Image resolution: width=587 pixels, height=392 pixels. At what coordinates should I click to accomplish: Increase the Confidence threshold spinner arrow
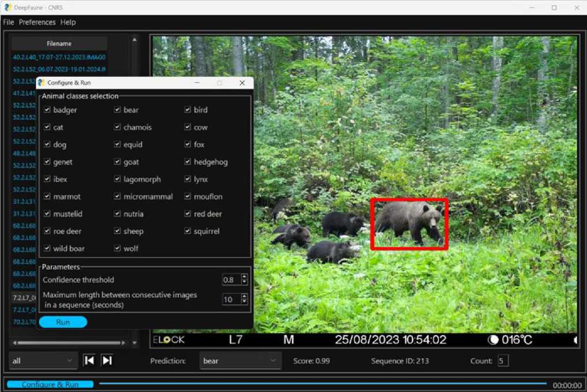pyautogui.click(x=245, y=277)
